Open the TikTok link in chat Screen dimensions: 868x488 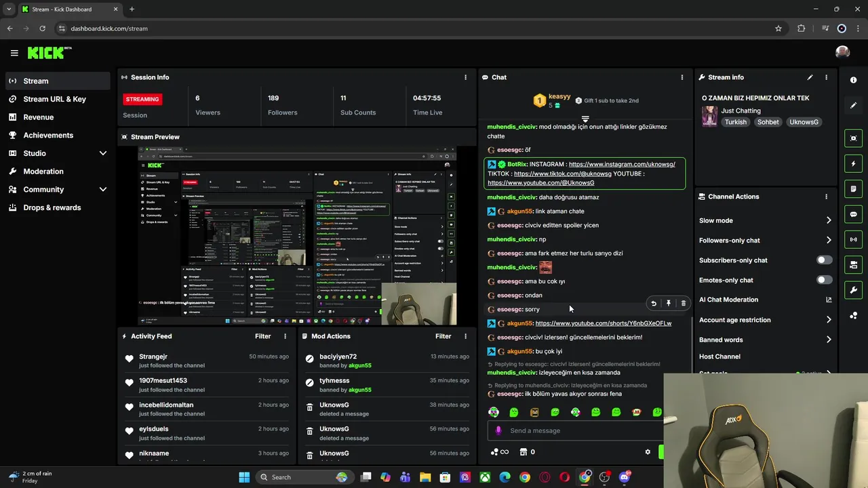pos(562,174)
